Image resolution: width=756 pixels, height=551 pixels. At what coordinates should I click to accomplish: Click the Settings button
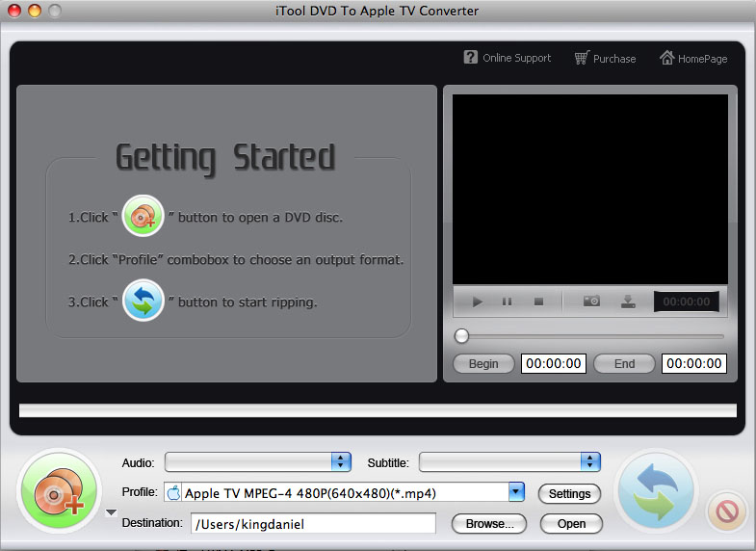coord(569,493)
